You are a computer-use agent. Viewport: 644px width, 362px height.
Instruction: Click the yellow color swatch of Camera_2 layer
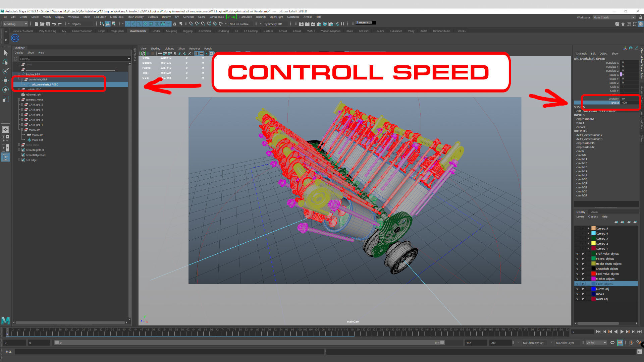click(593, 244)
